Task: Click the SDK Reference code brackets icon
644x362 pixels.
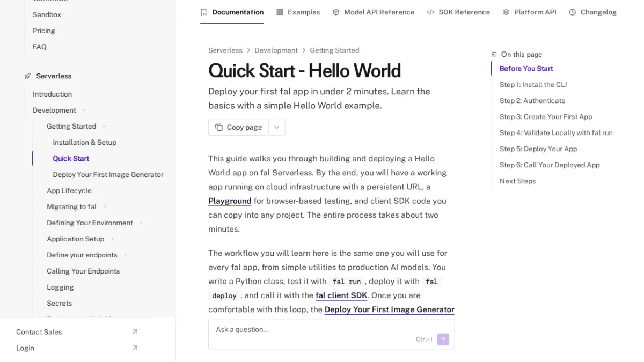Action: point(430,12)
